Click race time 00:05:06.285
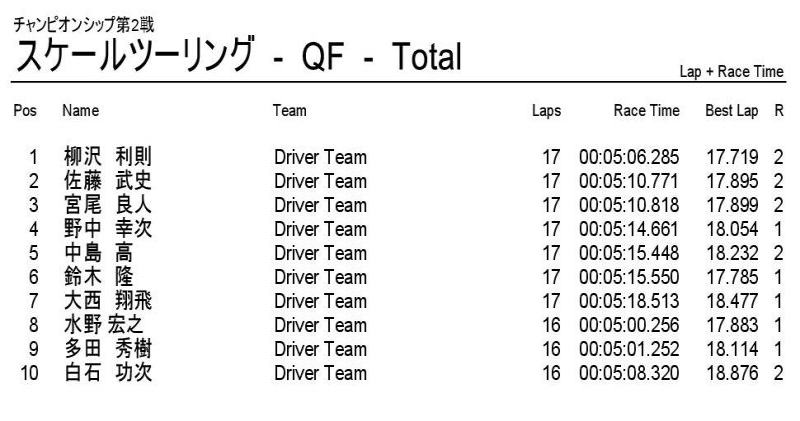This screenshot has width=800, height=421. (629, 157)
